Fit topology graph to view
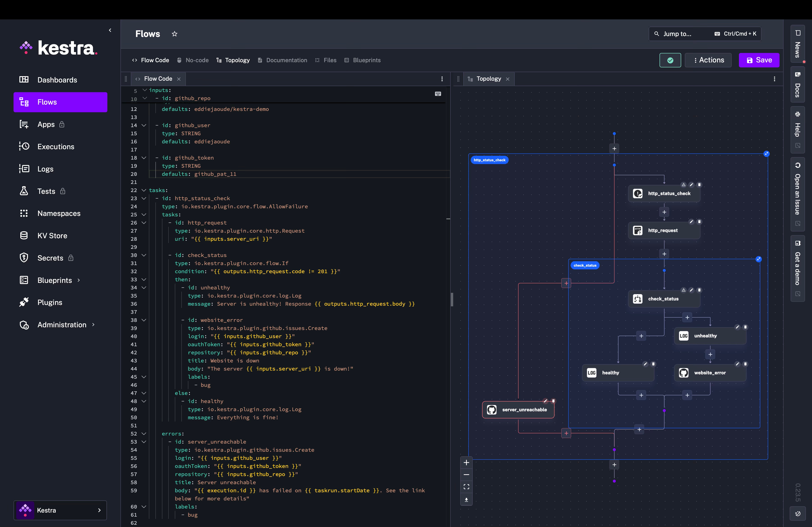 (x=466, y=487)
